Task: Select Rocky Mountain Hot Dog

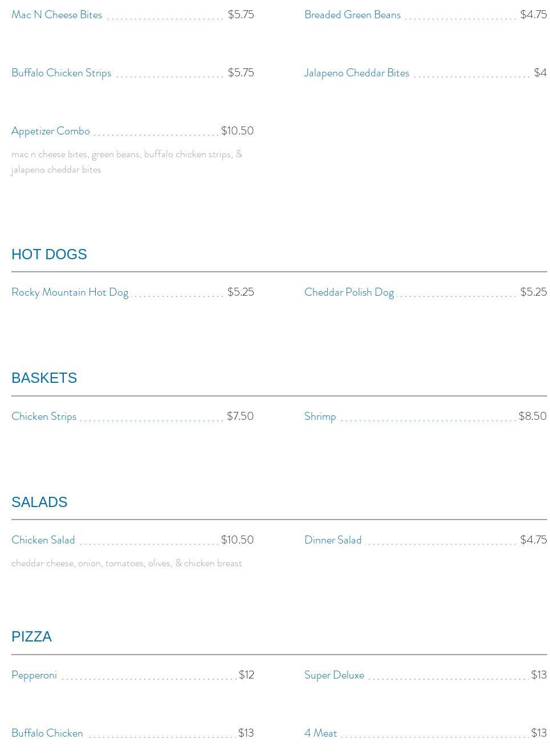Action: tap(70, 292)
